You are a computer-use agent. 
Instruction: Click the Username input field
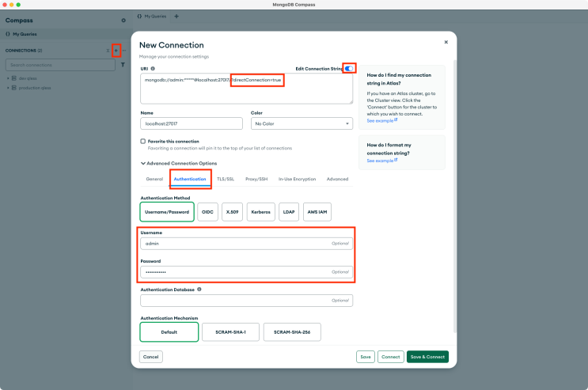(x=246, y=244)
